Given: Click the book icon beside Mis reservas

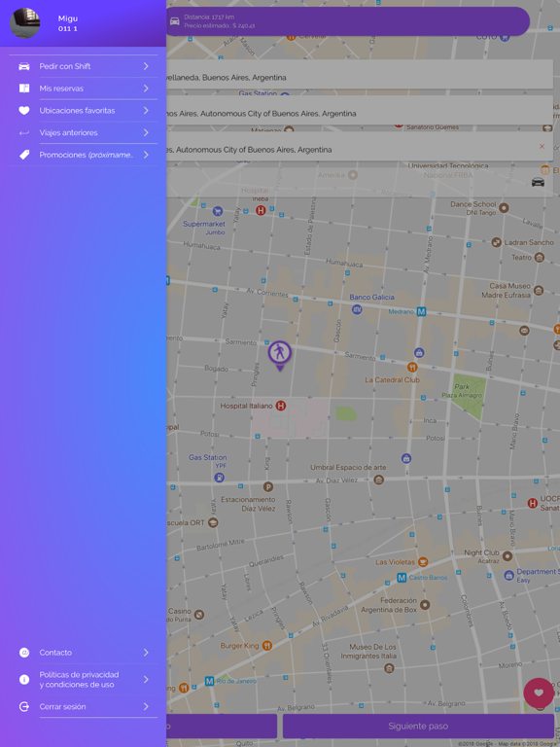Looking at the screenshot, I should pos(23,89).
